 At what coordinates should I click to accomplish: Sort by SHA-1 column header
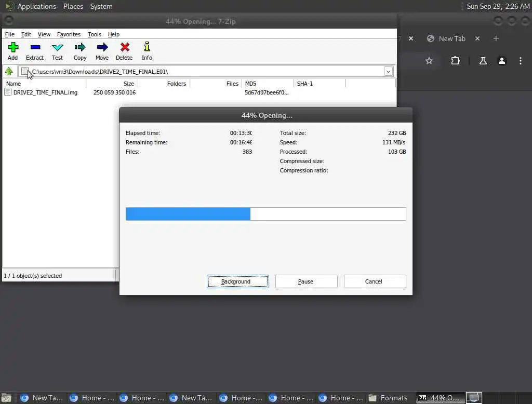[320, 84]
